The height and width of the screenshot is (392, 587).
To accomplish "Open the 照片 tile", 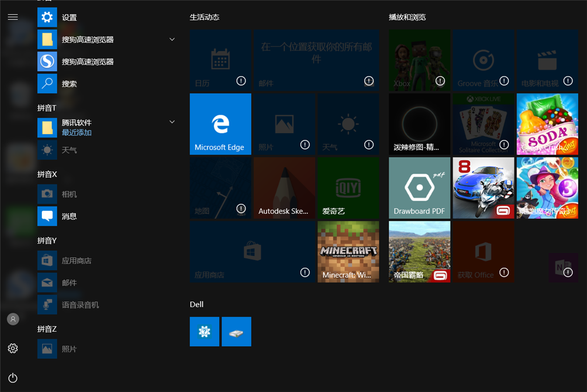I will click(284, 124).
